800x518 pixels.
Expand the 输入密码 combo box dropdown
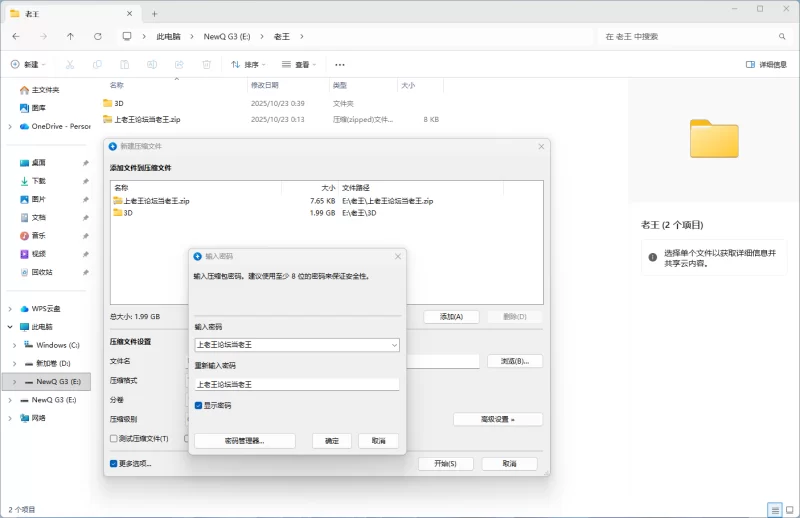[394, 345]
